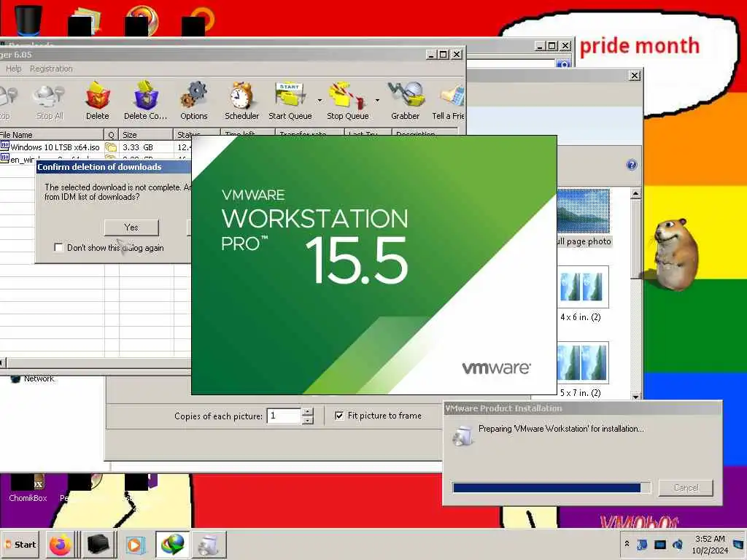The width and height of the screenshot is (747, 560).
Task: Click the 3.33 GB size cell
Action: [x=138, y=147]
